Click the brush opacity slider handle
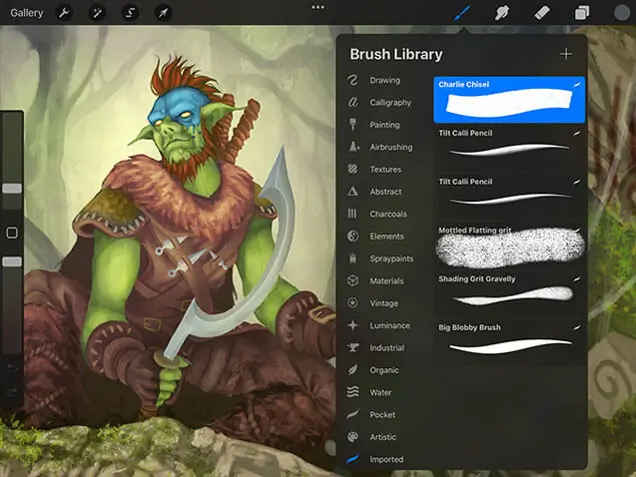636x477 pixels. (x=12, y=262)
